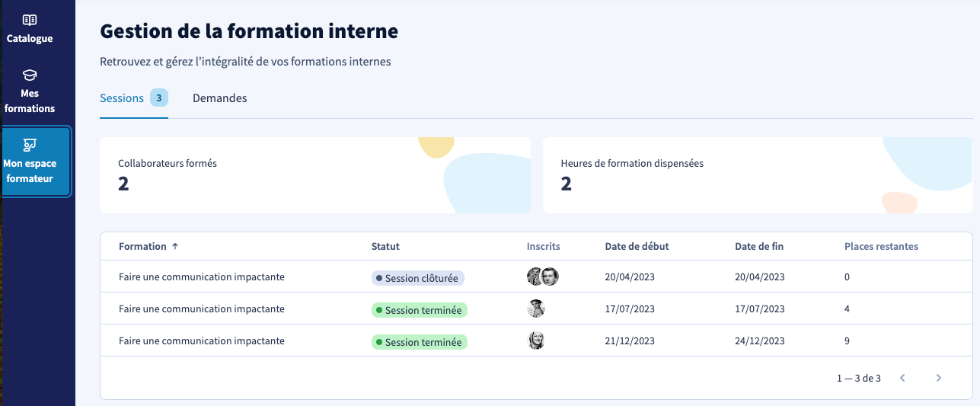980x406 pixels.
Task: Click the Places restantes column header
Action: point(881,246)
